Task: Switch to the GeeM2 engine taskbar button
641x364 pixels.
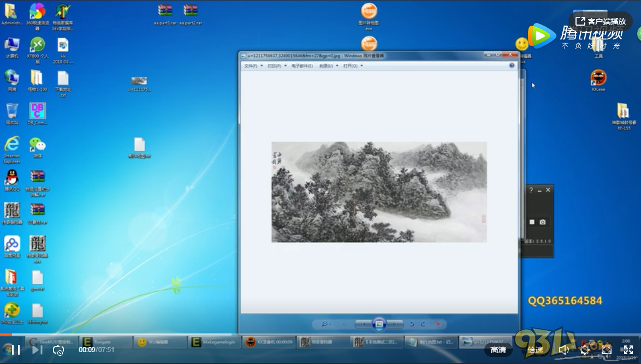Action: pyautogui.click(x=51, y=342)
